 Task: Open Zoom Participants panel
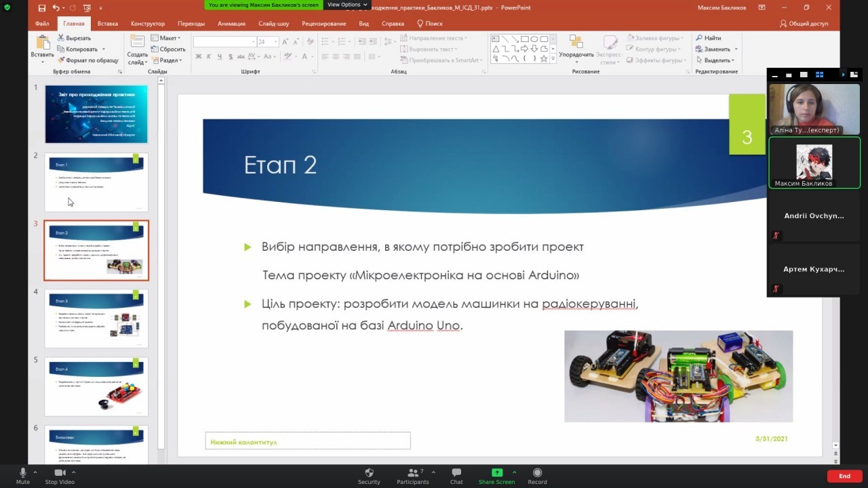413,476
